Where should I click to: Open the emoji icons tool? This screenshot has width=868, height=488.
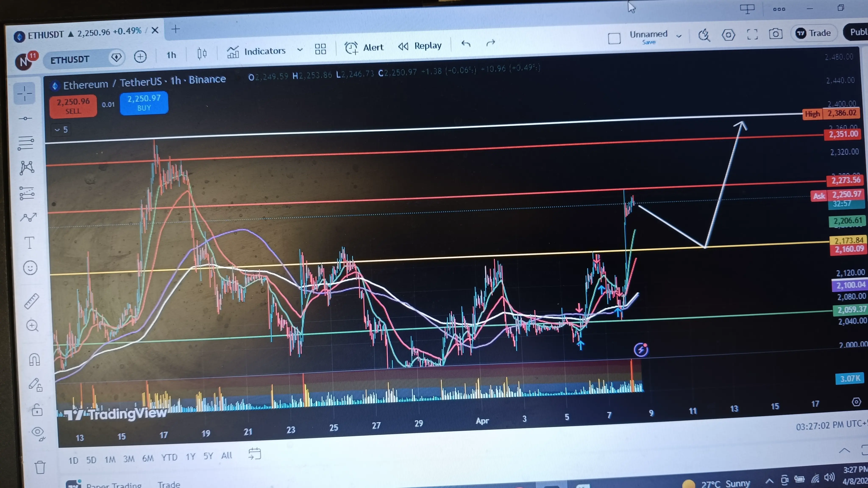30,268
